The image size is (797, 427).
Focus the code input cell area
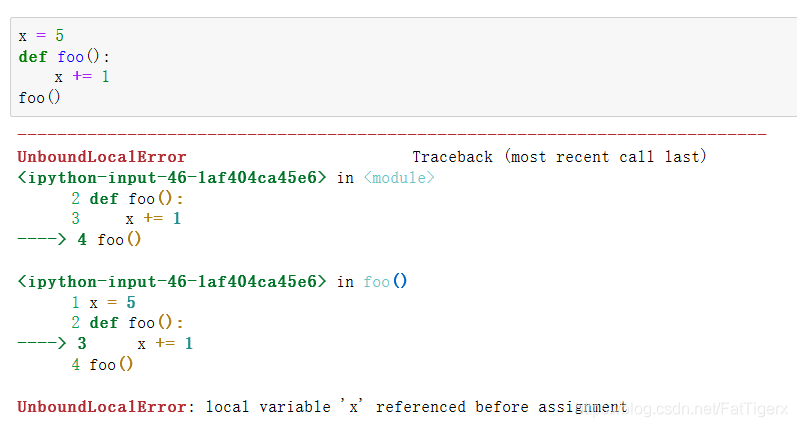(404, 67)
